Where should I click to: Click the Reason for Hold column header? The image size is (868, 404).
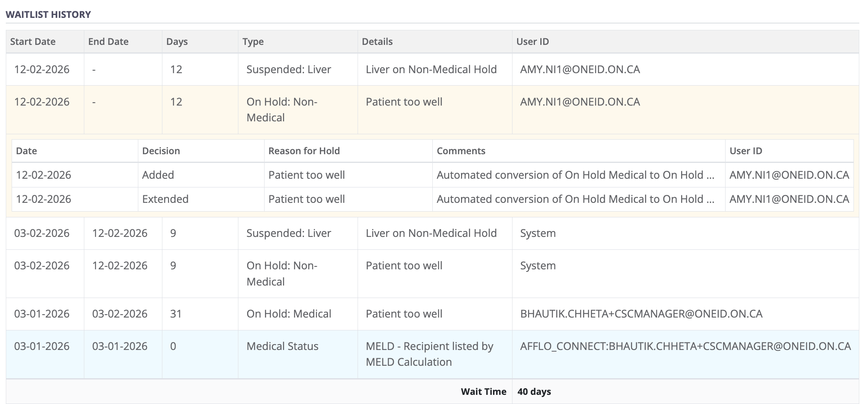point(304,151)
